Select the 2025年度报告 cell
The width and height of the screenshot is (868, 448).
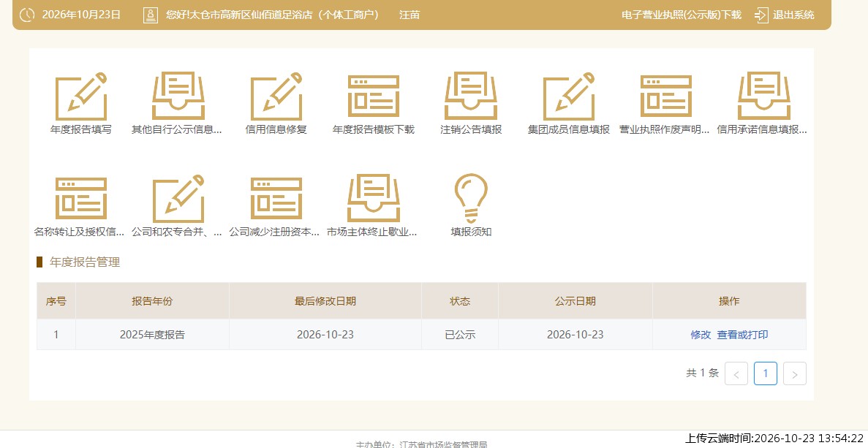point(152,335)
